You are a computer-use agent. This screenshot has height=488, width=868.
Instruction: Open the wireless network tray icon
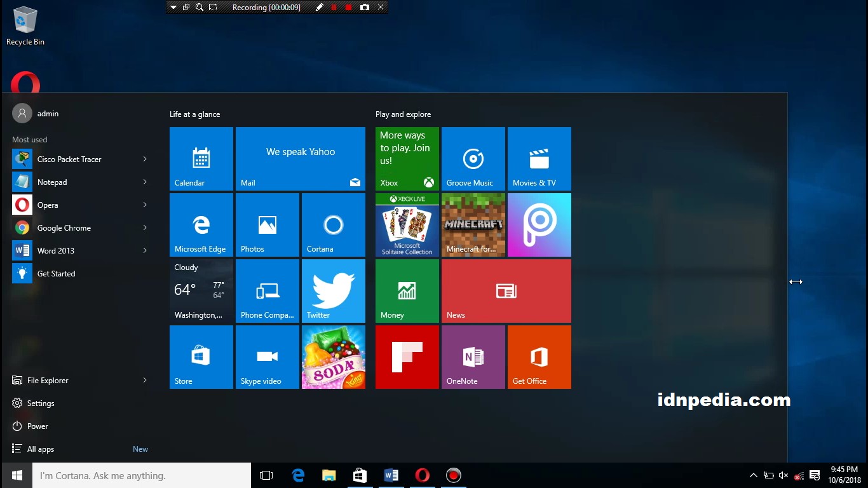799,475
